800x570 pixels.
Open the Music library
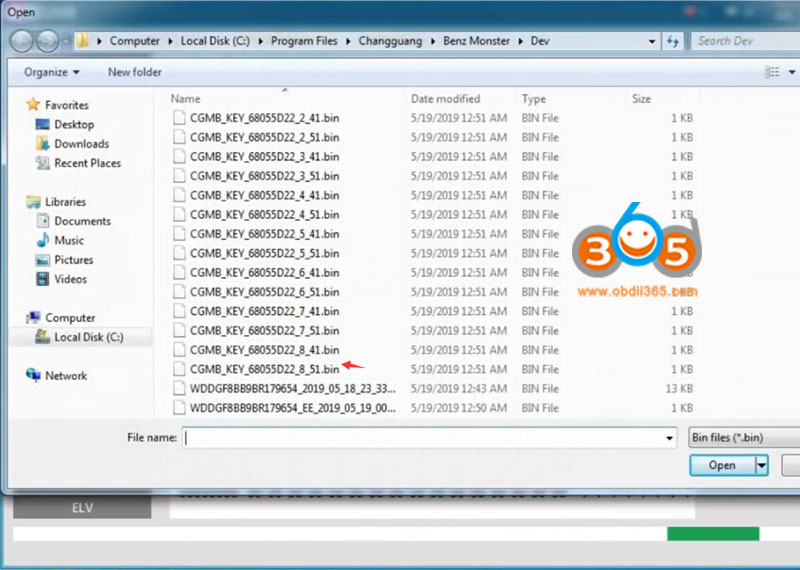[x=69, y=240]
